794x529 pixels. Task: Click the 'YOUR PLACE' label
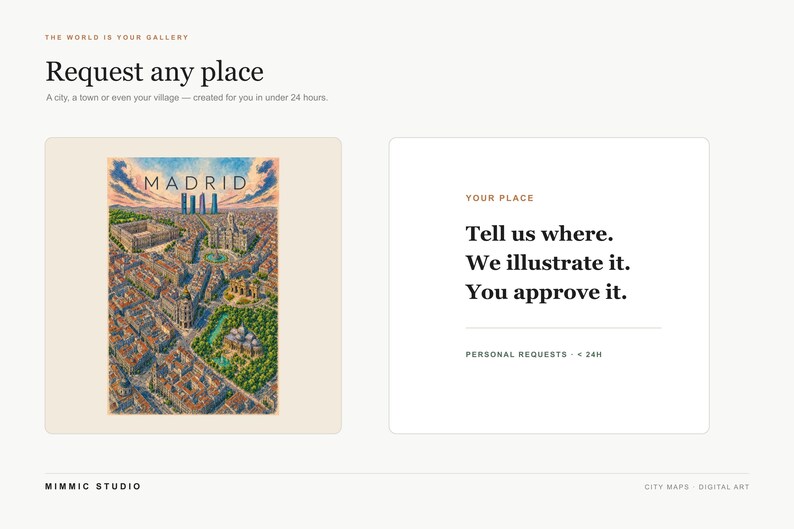click(x=500, y=198)
